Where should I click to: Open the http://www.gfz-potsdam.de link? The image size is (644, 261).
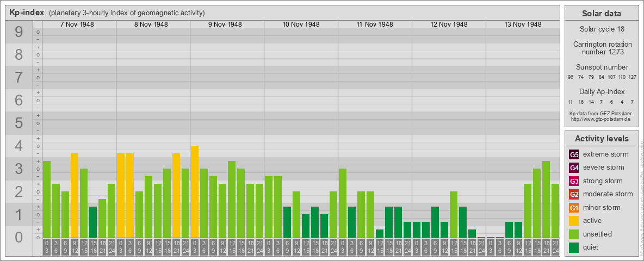[x=601, y=119]
